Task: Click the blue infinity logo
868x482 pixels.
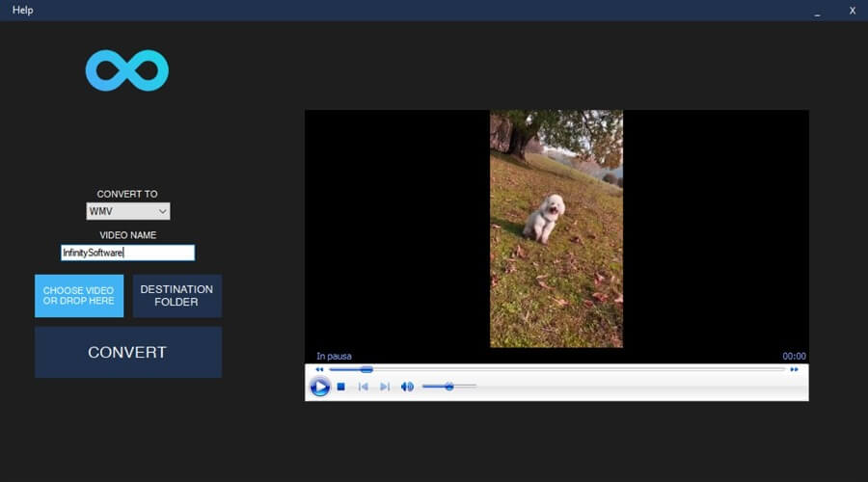Action: coord(126,70)
